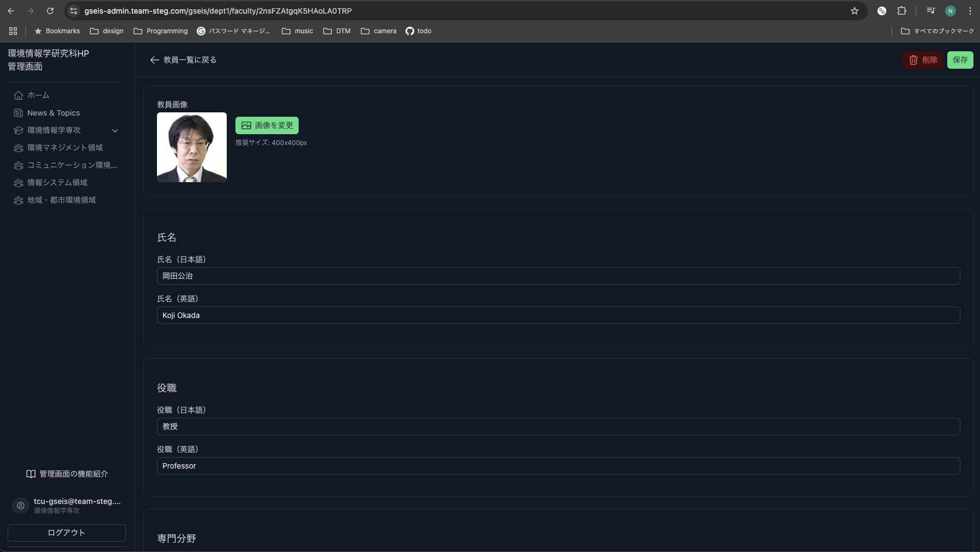
Task: Select 情報システム領域 in the sidebar
Action: click(57, 183)
